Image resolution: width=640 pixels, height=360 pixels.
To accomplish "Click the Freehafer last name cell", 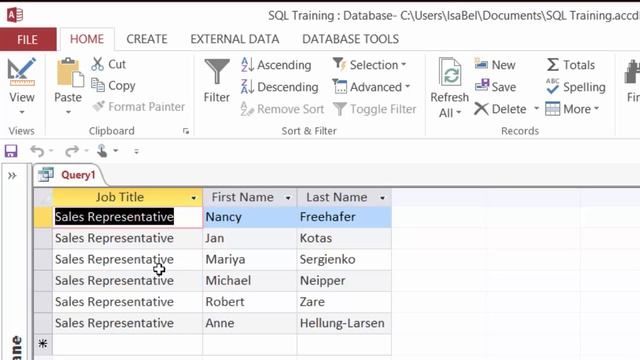I will point(344,217).
